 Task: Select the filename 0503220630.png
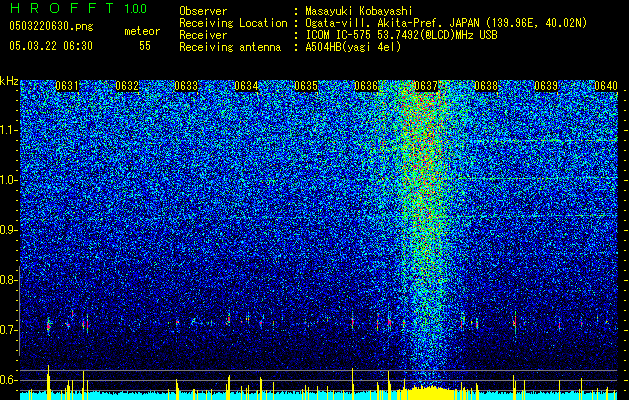click(51, 26)
